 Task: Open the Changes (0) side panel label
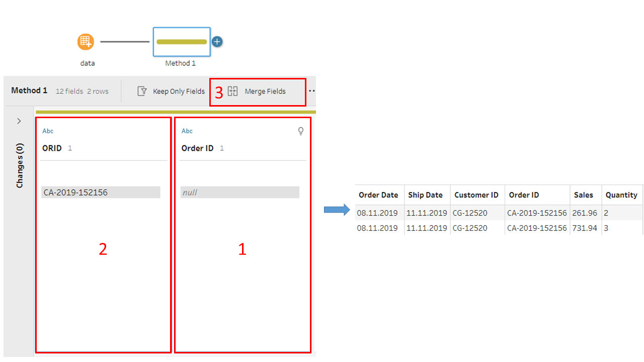pos(20,165)
